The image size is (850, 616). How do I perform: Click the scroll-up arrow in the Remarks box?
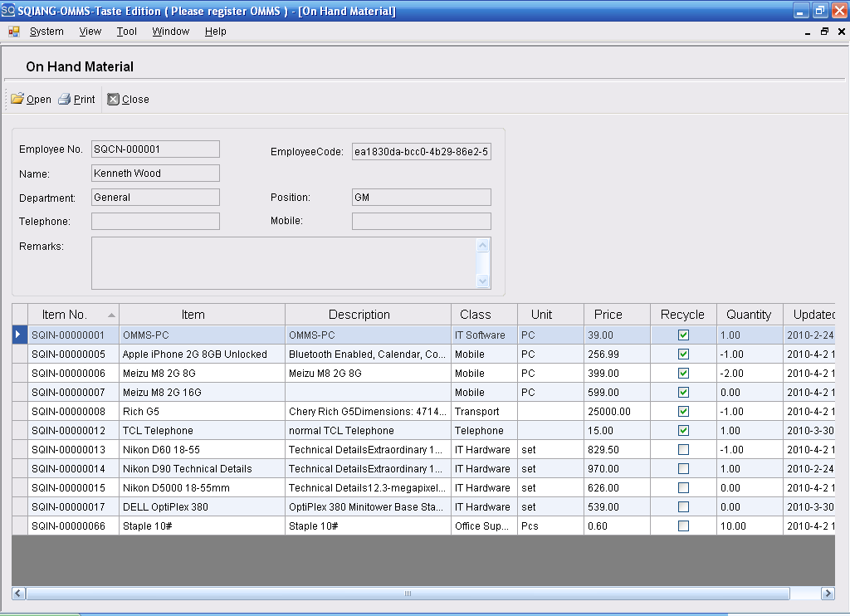pyautogui.click(x=482, y=244)
